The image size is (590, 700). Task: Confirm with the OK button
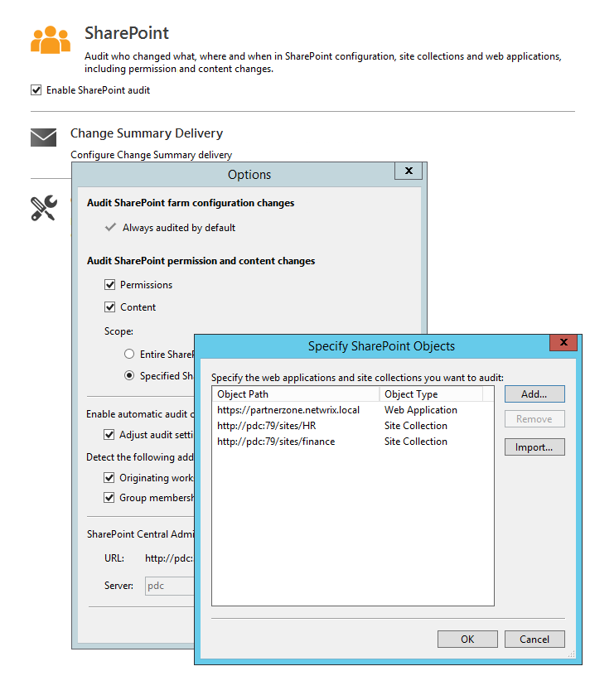click(467, 640)
